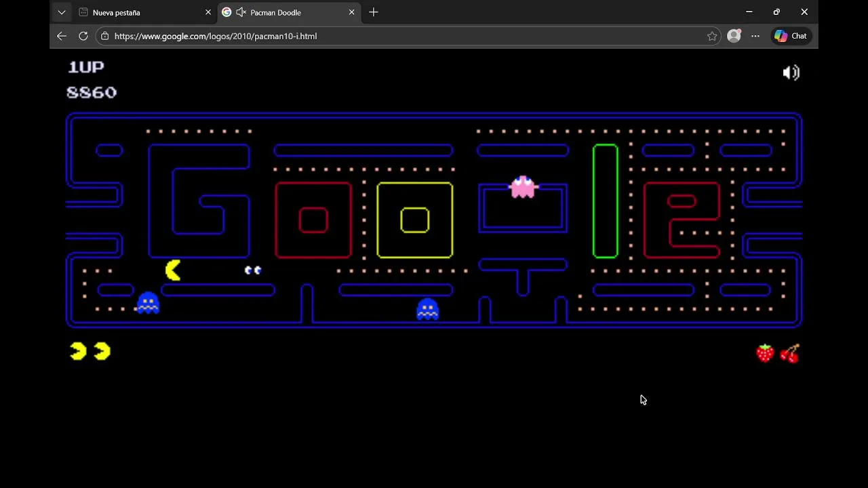This screenshot has width=868, height=488.
Task: Restore down the browser window
Action: (x=776, y=12)
